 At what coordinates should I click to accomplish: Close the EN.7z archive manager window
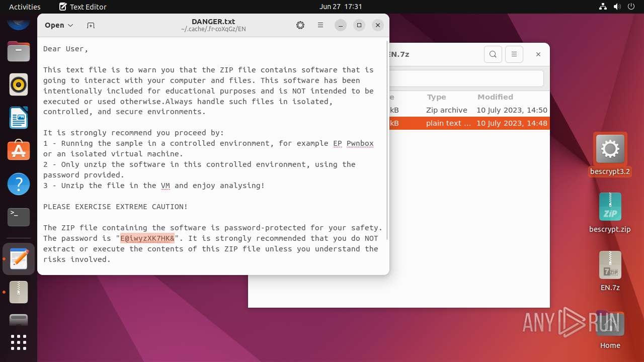tap(538, 54)
